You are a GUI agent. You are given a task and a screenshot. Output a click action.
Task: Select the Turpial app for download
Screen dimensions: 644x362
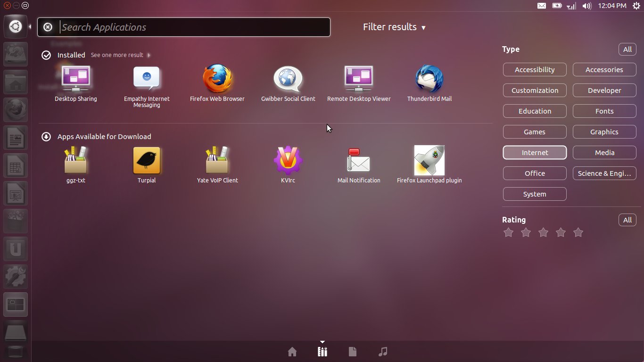[x=147, y=165]
